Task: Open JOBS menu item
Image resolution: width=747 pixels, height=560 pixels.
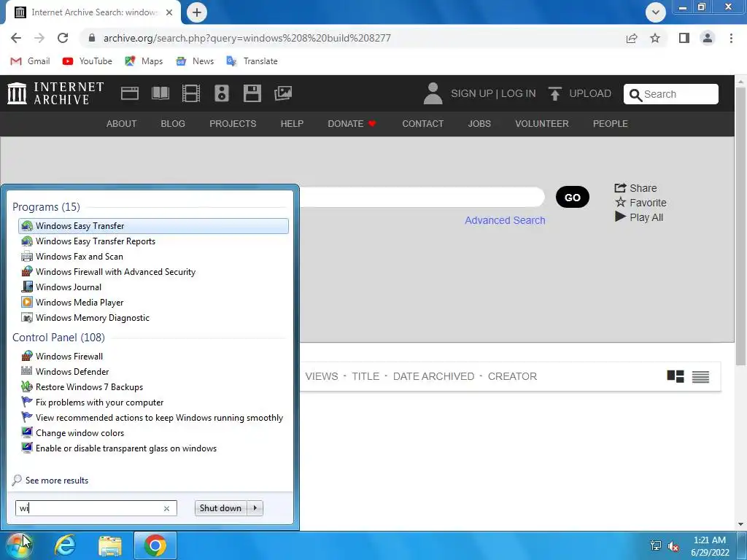Action: [479, 124]
